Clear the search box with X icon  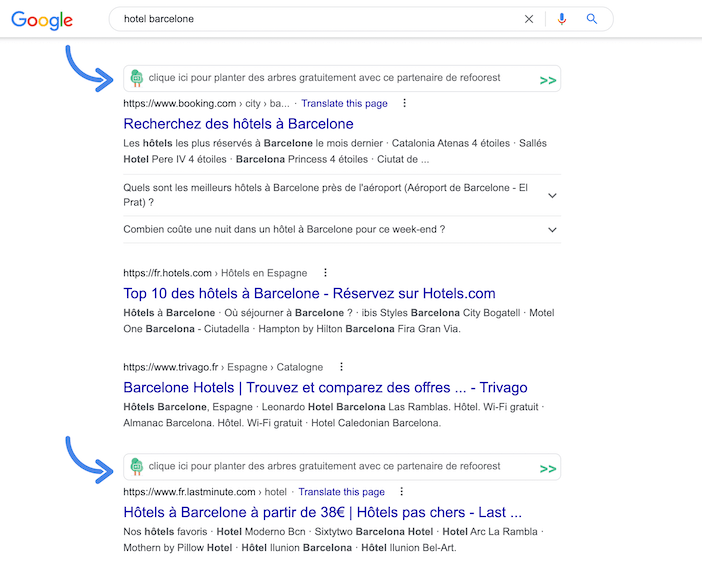529,19
